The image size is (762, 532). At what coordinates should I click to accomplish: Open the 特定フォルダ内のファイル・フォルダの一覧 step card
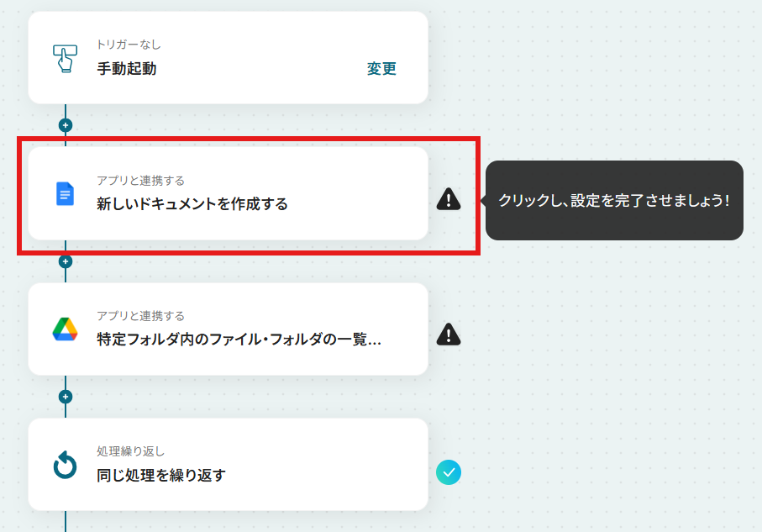(x=228, y=329)
